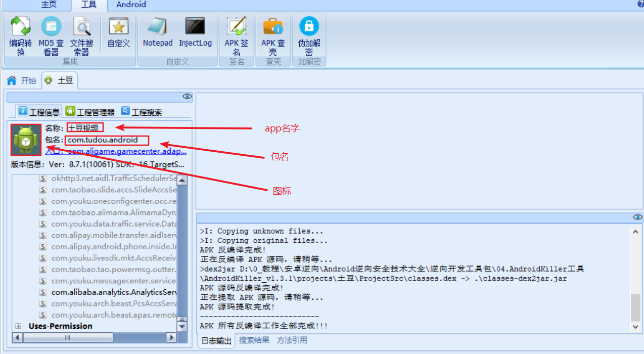Click the log output scrollbar down arrow
The width and height of the screenshot is (644, 354).
(x=635, y=327)
